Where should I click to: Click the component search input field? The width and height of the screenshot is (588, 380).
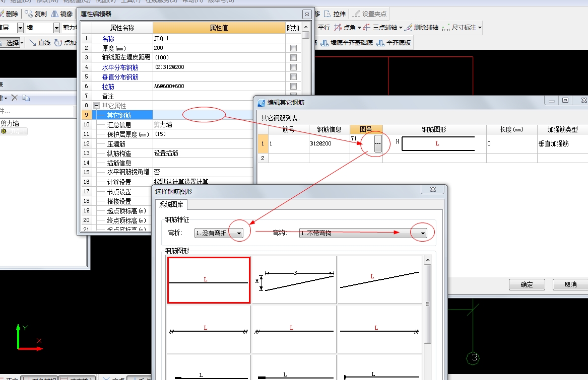37,111
